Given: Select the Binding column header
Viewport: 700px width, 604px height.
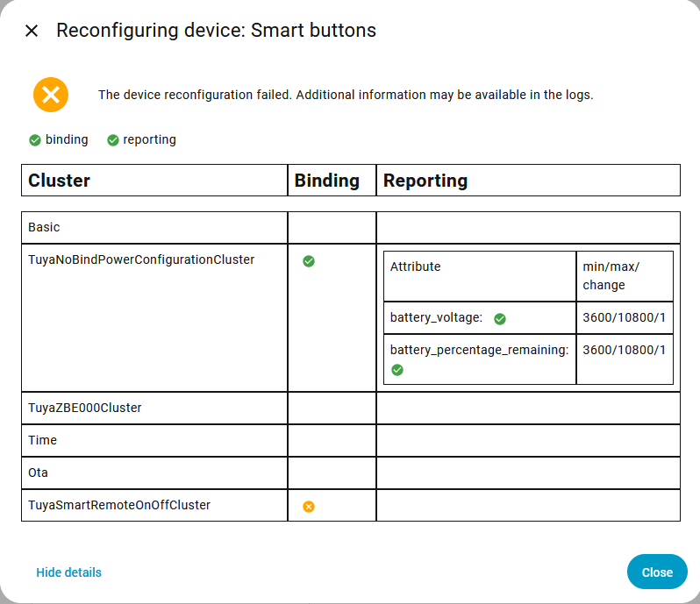Looking at the screenshot, I should point(332,181).
